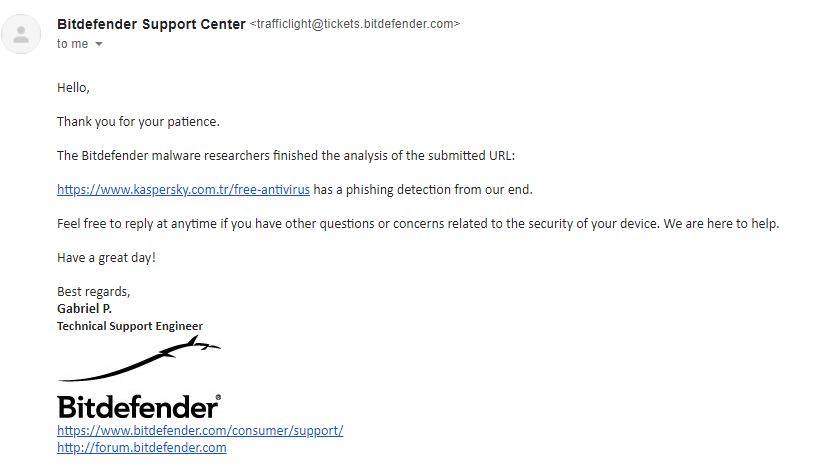Click the trafficlight@tickets.bitdefender.com sender address
This screenshot has width=827, height=468.
pos(355,24)
